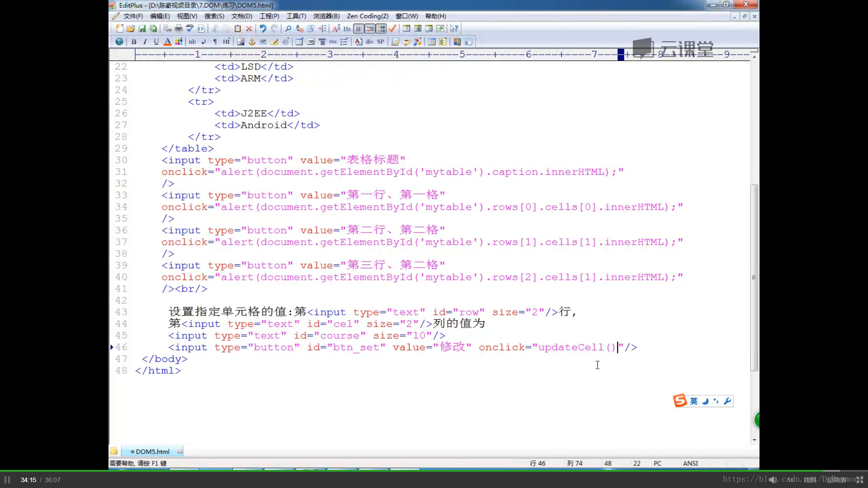
Task: Undo the last edit
Action: pos(263,28)
